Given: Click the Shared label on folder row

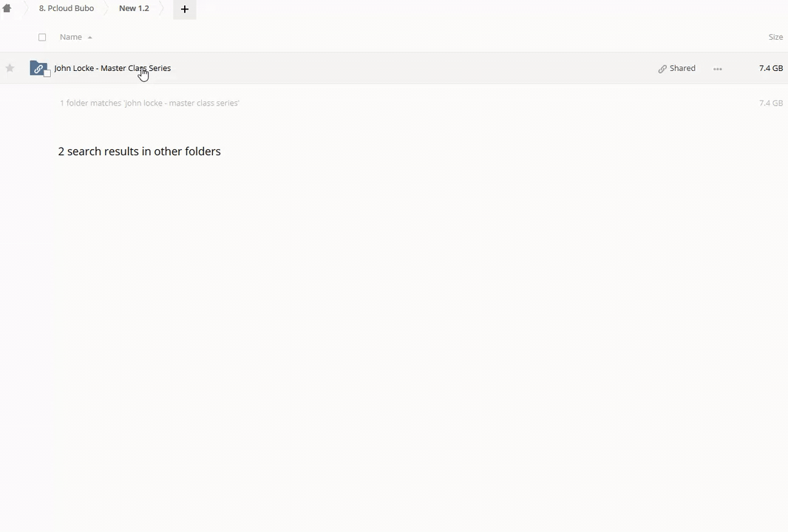Looking at the screenshot, I should 682,68.
